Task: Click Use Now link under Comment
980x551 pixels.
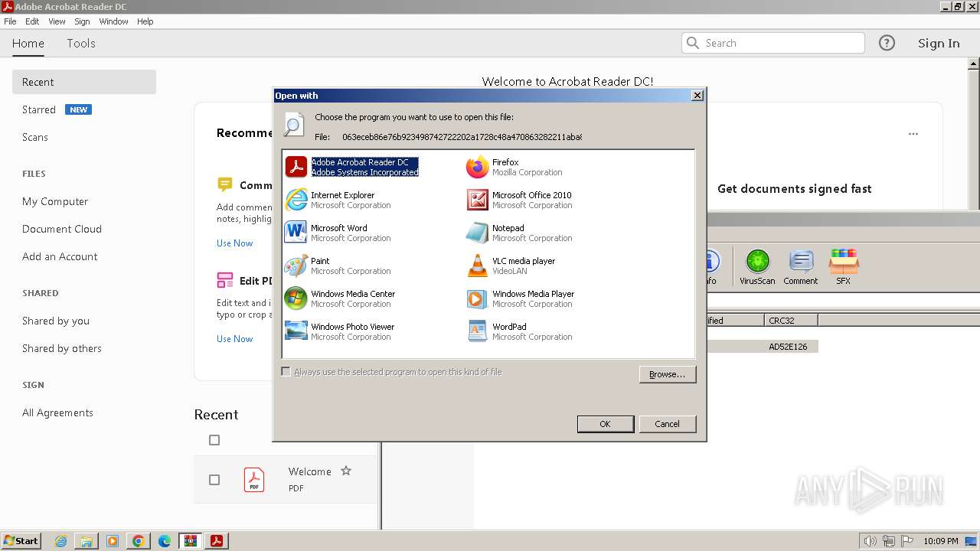Action: coord(234,243)
